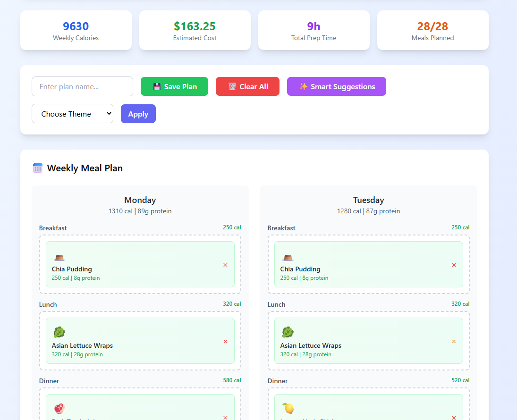Screen dimensions: 517x420
Task: Click Tuesday's Chia Pudding custard icon
Action: 288,258
